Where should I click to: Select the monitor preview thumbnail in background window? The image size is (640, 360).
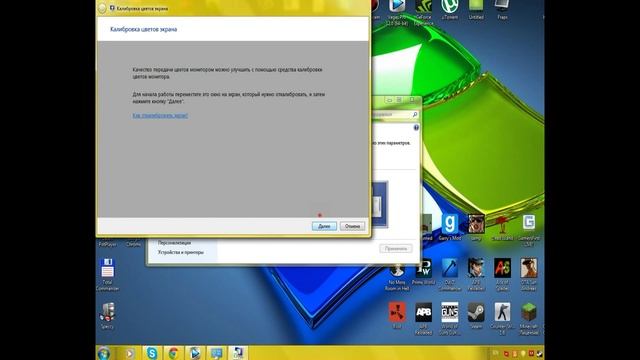379,204
